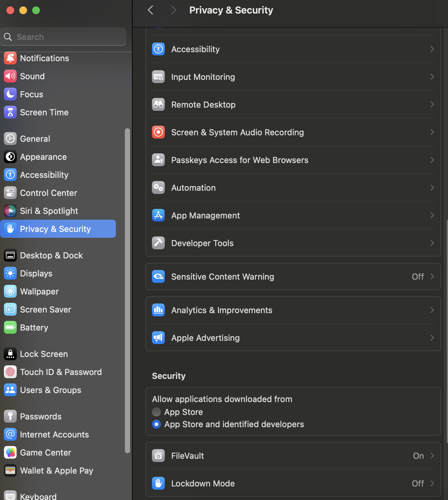Click the Search field in sidebar

pos(63,36)
